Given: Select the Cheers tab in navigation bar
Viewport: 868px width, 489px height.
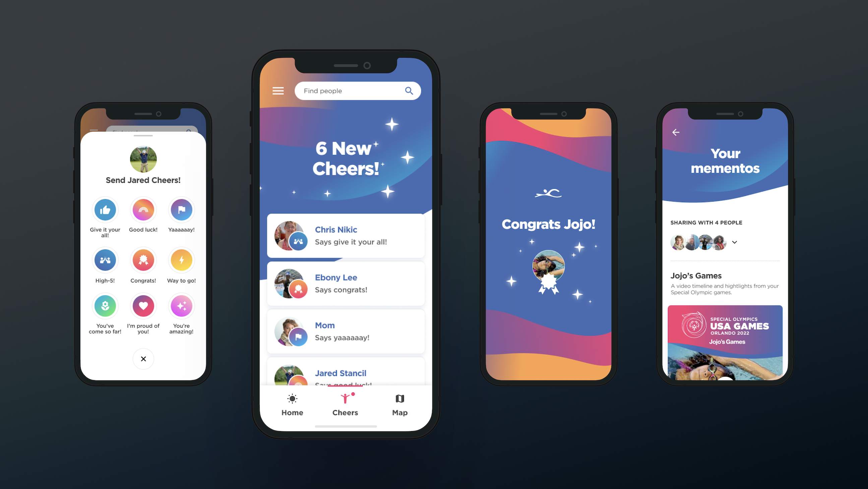Looking at the screenshot, I should point(345,405).
